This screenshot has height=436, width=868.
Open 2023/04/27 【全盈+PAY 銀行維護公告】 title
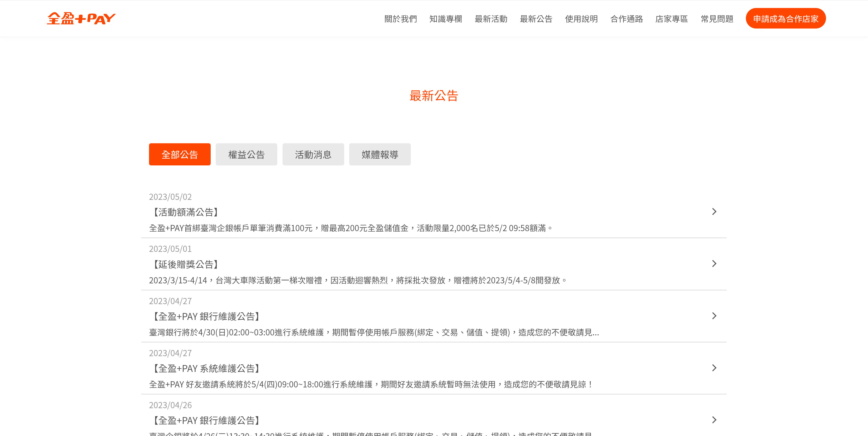[206, 316]
